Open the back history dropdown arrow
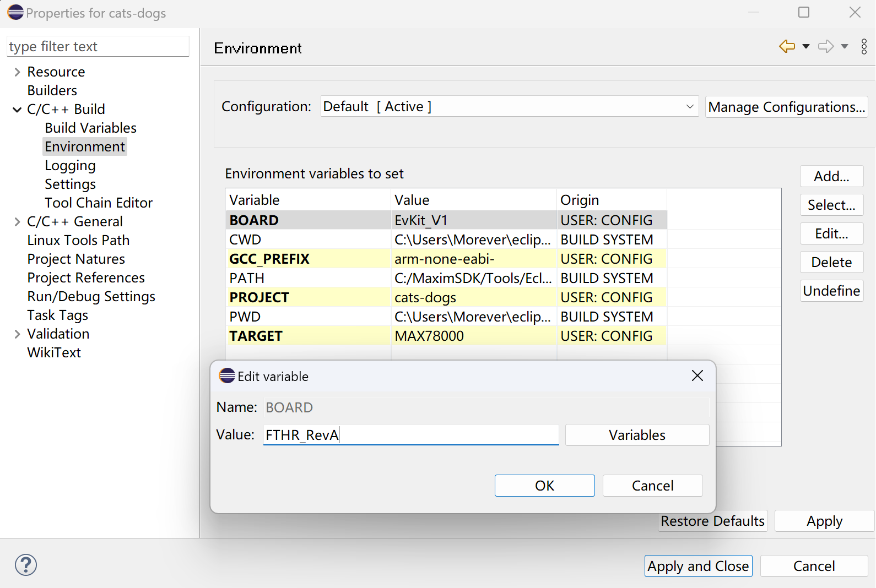 coord(806,46)
